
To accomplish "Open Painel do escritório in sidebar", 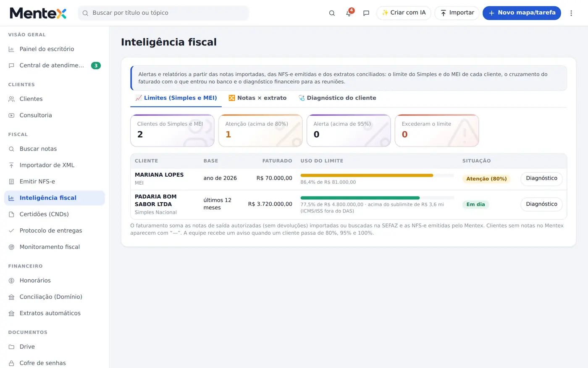I will point(55,49).
